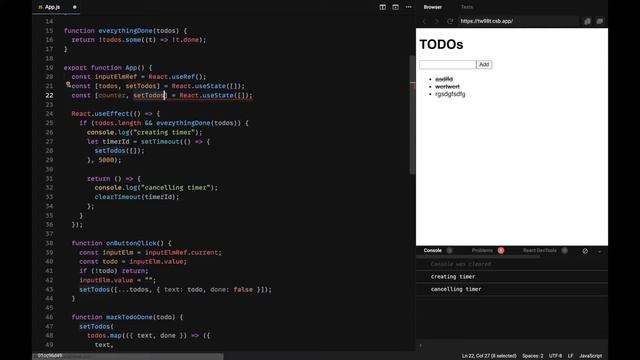Click the split editor icon
The height and width of the screenshot is (360, 640).
[x=382, y=7]
